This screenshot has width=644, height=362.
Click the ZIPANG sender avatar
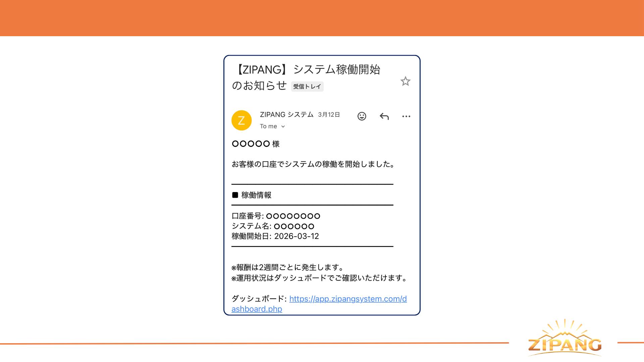pos(241,120)
